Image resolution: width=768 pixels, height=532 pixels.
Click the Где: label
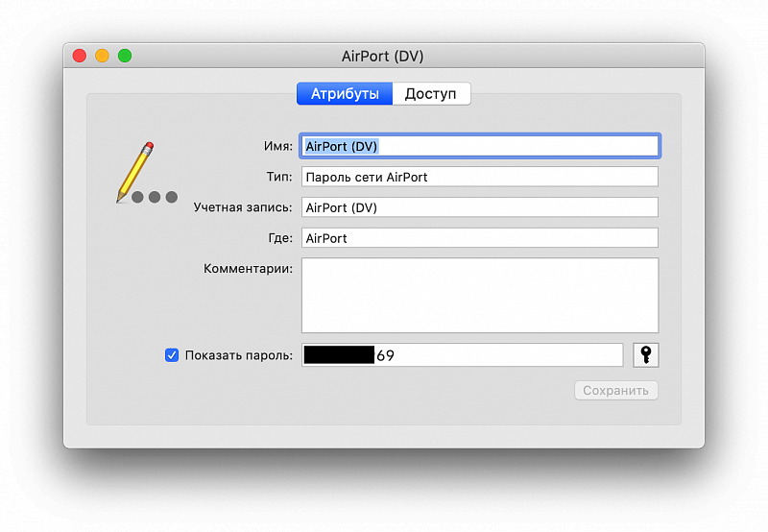(280, 238)
